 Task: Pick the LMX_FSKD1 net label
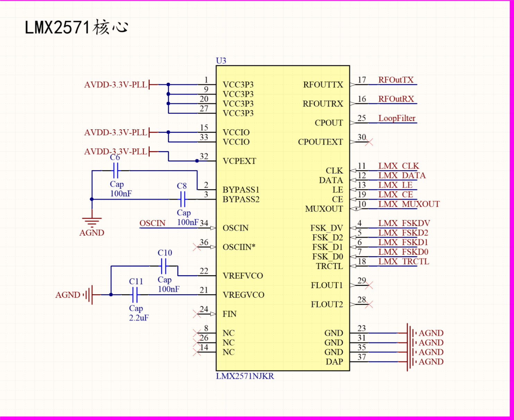pos(403,242)
